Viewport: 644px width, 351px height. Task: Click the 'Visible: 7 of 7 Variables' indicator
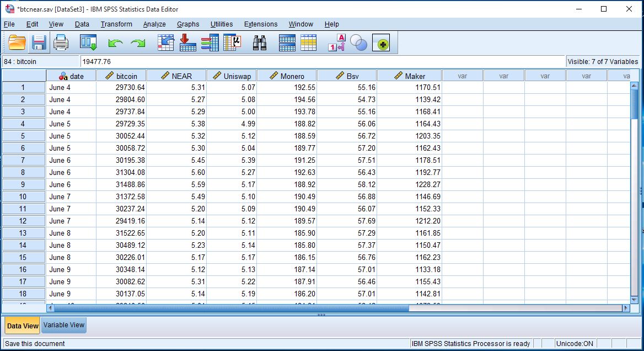click(603, 62)
